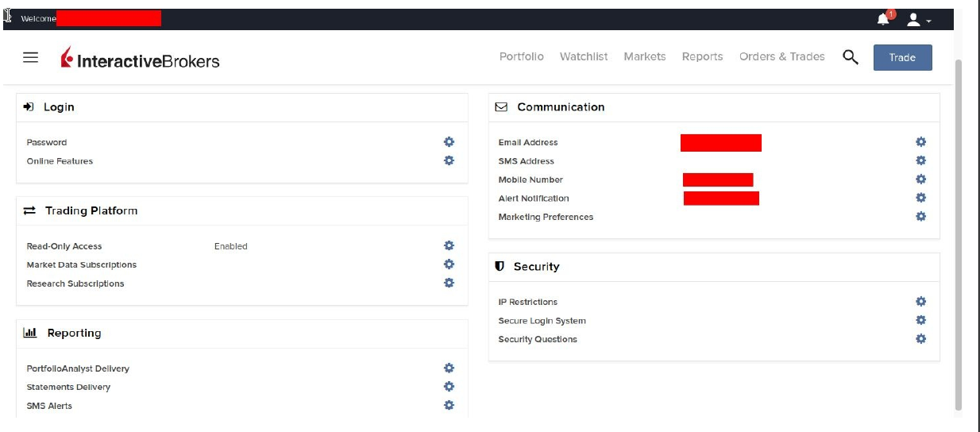Click Secure Login System label
980x432 pixels.
click(542, 321)
